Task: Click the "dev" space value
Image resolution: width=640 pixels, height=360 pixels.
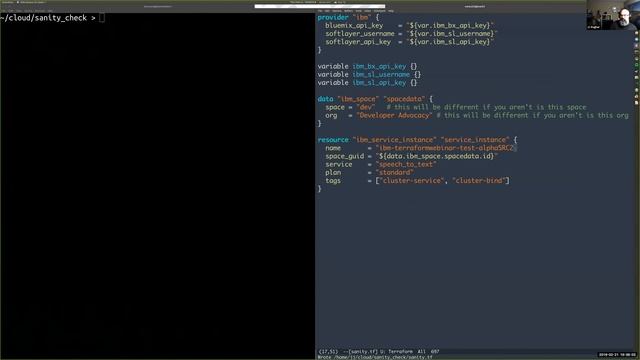Action: (365, 107)
